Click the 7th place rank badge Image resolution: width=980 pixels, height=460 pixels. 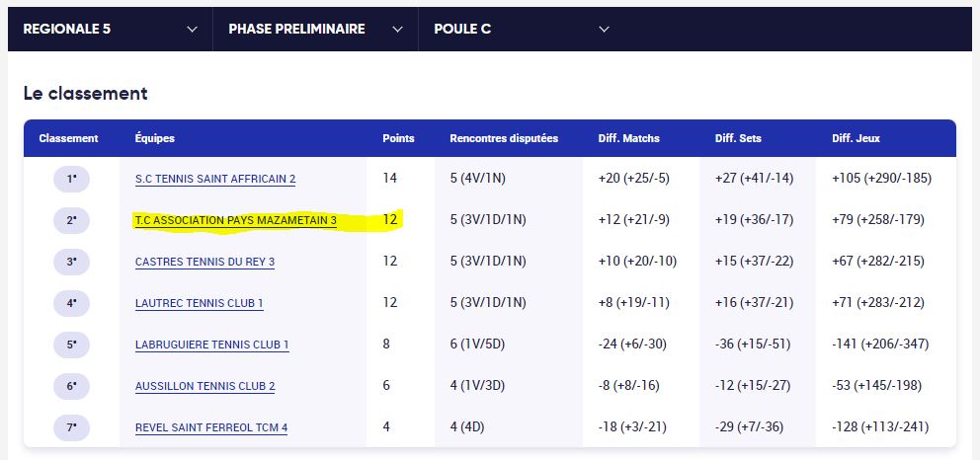tap(71, 427)
